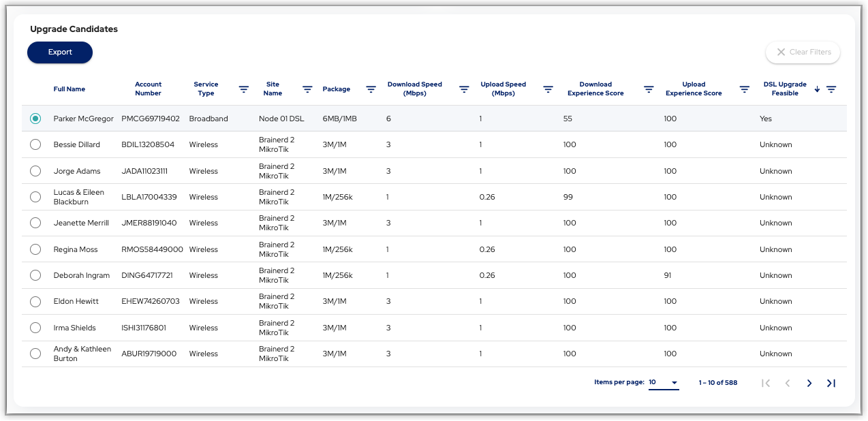Sort by Full Name column header
Screen dimensions: 868x421
(x=69, y=89)
